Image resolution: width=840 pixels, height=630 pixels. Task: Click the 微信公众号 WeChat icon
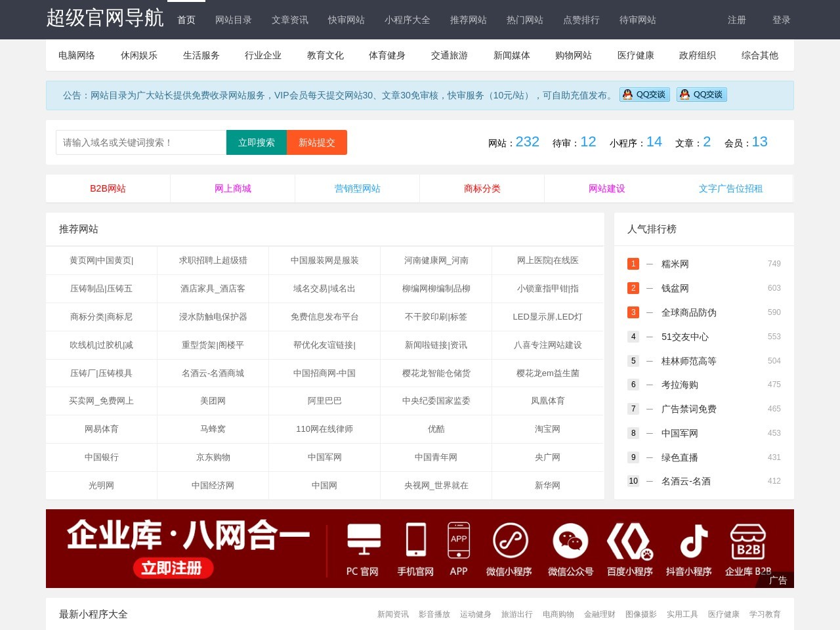pyautogui.click(x=570, y=540)
